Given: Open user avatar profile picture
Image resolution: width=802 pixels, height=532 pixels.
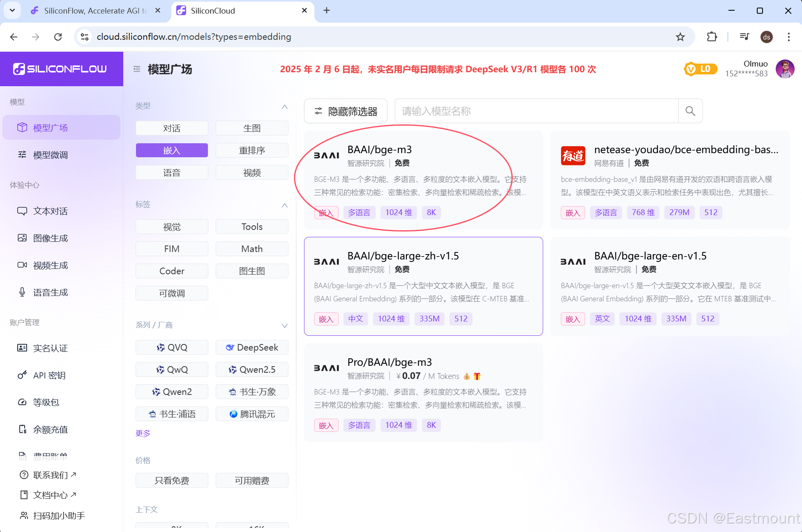Looking at the screenshot, I should 785,69.
